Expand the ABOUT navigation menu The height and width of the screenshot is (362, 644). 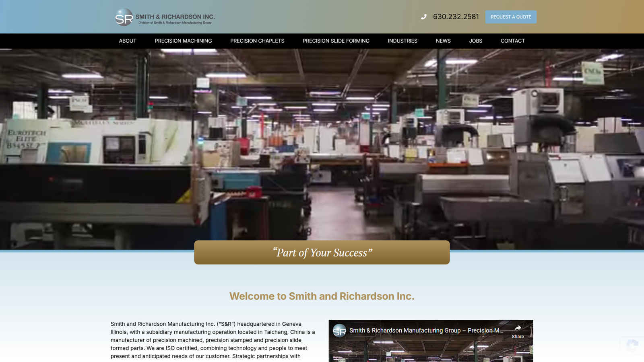pyautogui.click(x=128, y=41)
